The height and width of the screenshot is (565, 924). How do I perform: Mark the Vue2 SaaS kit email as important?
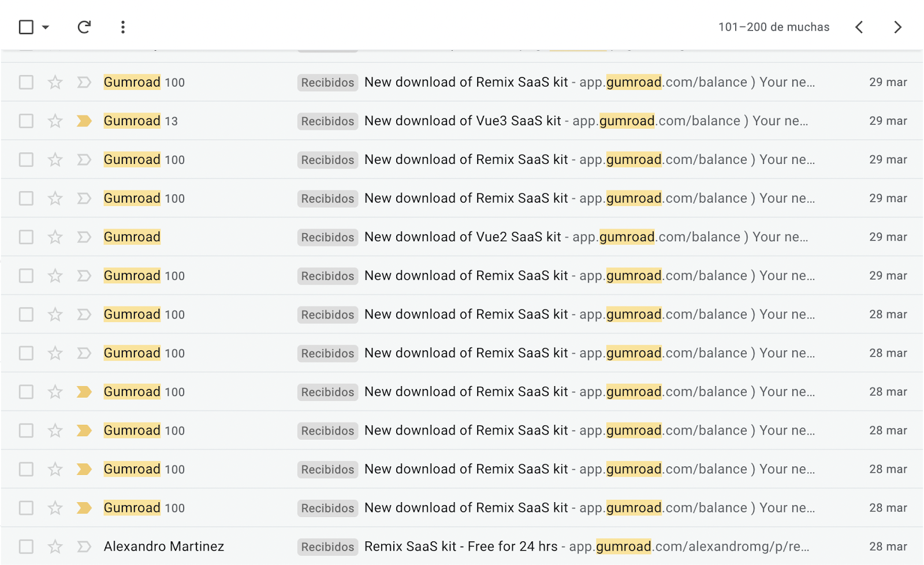pos(84,237)
